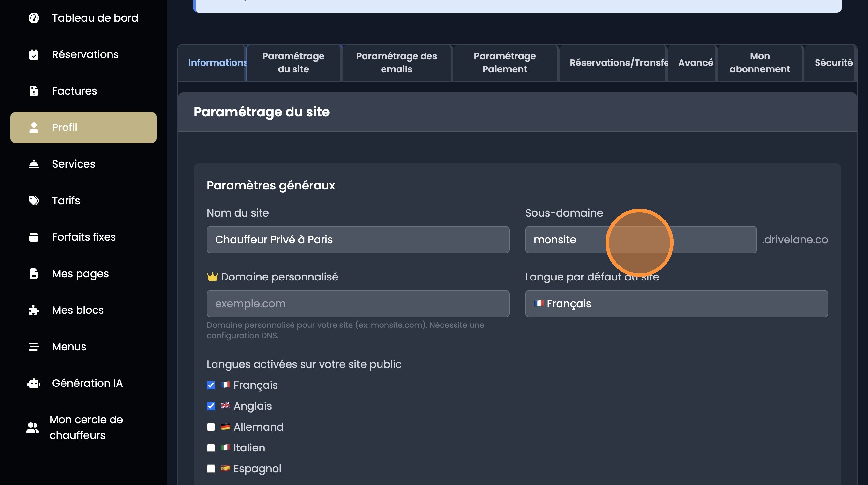This screenshot has width=868, height=485.
Task: Open the Mon abonnement tab
Action: click(x=759, y=63)
